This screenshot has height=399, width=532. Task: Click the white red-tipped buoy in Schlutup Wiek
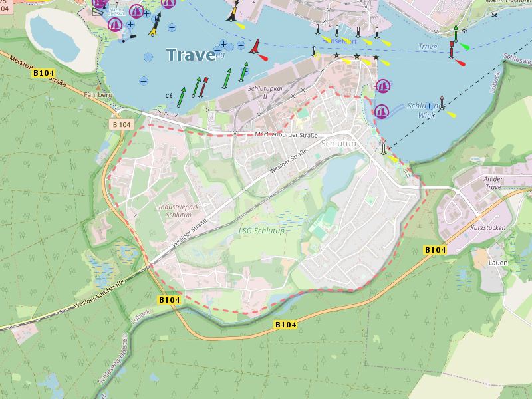[442, 102]
